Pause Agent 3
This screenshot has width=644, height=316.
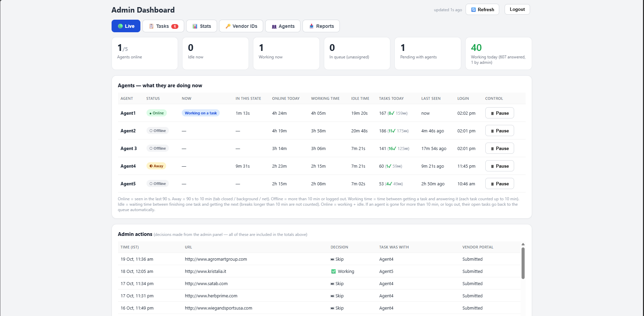tap(500, 148)
